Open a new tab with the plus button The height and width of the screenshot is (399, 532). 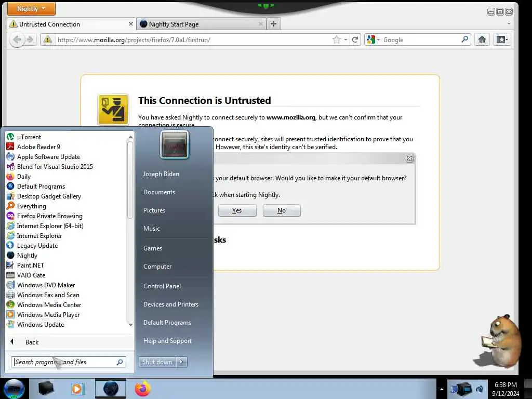point(273,24)
